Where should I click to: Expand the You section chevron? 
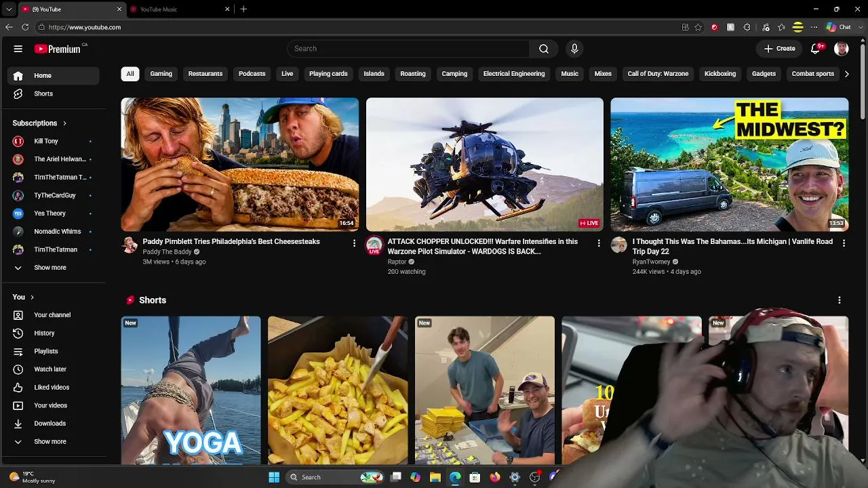pyautogui.click(x=32, y=298)
